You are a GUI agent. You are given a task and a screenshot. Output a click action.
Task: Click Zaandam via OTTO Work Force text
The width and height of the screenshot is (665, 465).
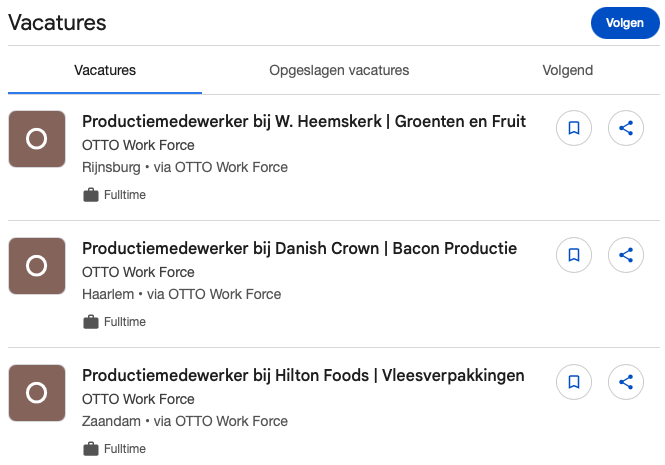[x=185, y=421]
